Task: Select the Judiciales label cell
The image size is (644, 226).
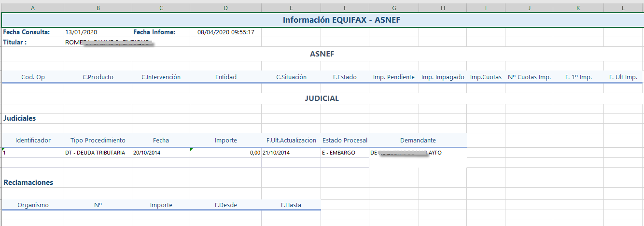Action: coord(20,118)
